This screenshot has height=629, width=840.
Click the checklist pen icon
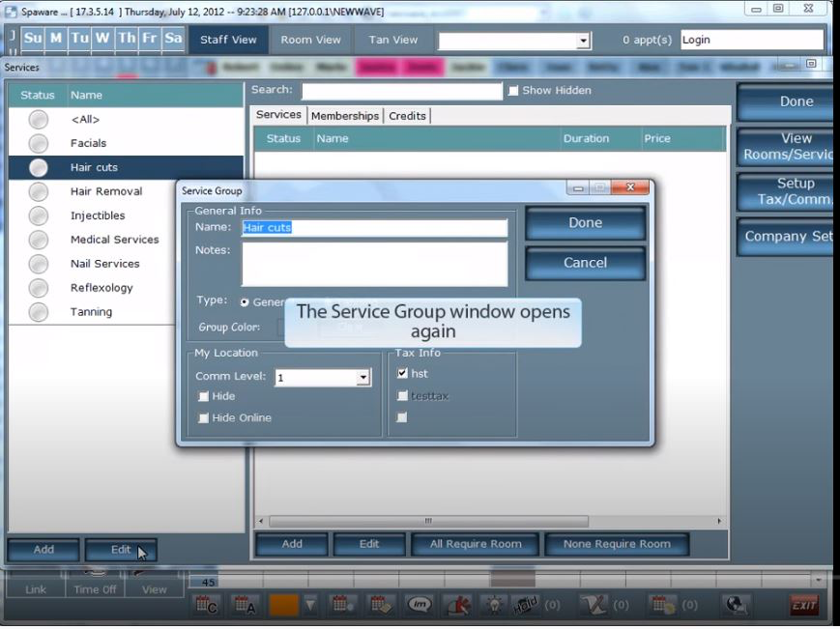pos(594,605)
